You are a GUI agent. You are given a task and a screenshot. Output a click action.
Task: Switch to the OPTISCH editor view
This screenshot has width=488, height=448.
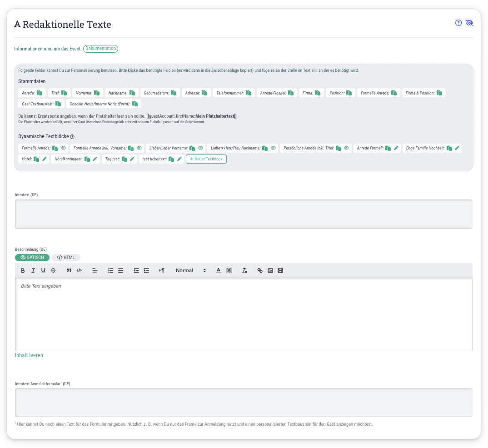(x=32, y=258)
